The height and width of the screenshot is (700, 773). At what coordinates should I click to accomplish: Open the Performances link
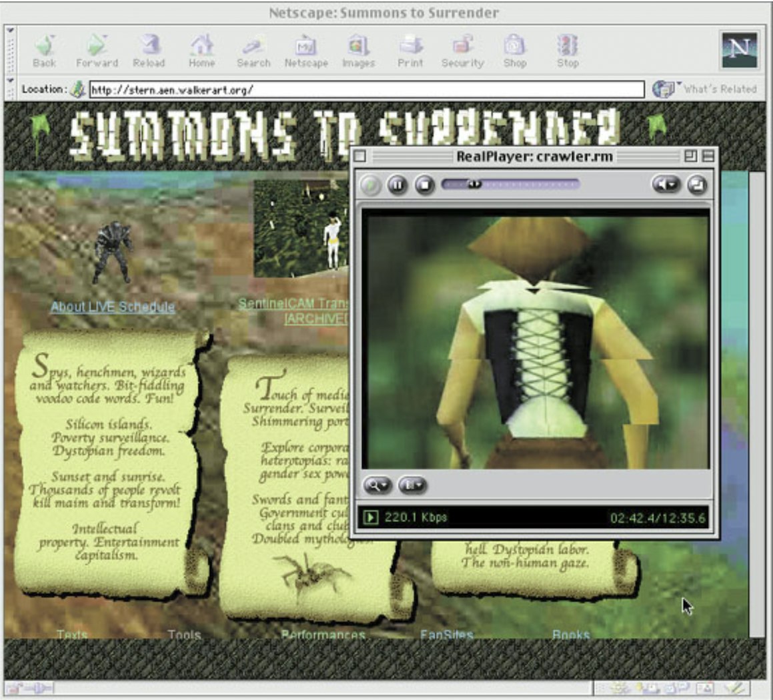[x=323, y=634]
